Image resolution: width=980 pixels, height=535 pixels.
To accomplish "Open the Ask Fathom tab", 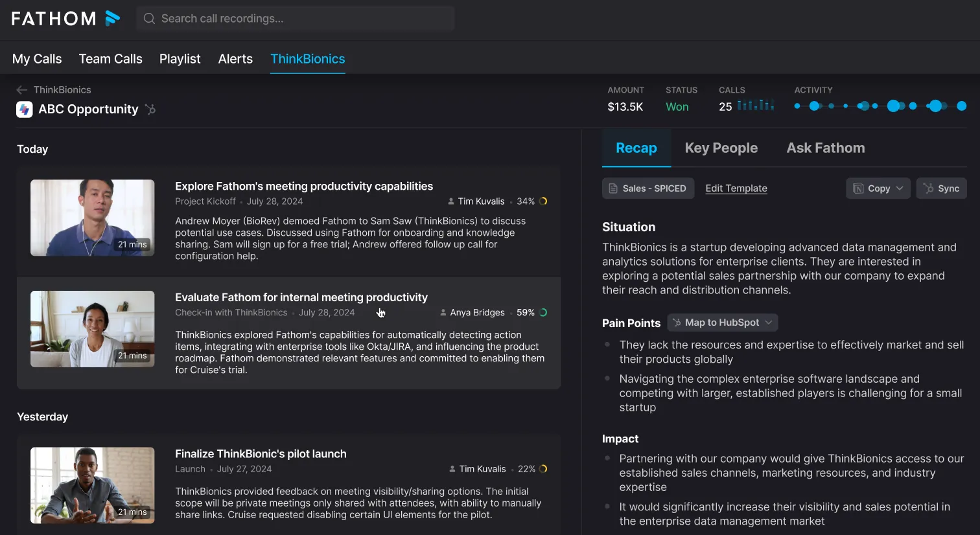I will pos(826,148).
